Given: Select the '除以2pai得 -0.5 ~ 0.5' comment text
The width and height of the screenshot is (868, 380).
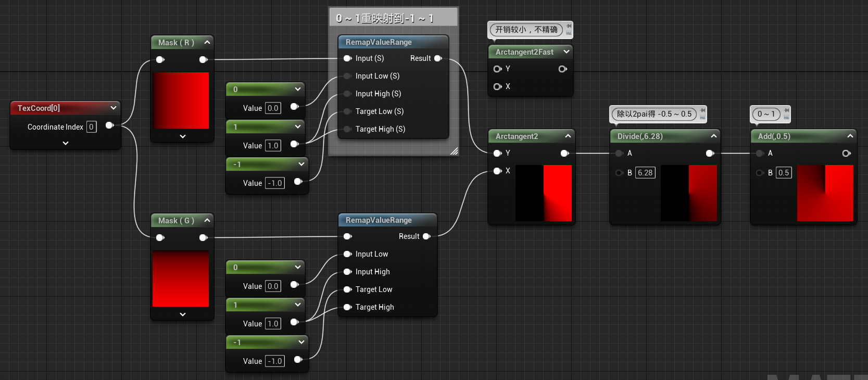Looking at the screenshot, I should [654, 114].
